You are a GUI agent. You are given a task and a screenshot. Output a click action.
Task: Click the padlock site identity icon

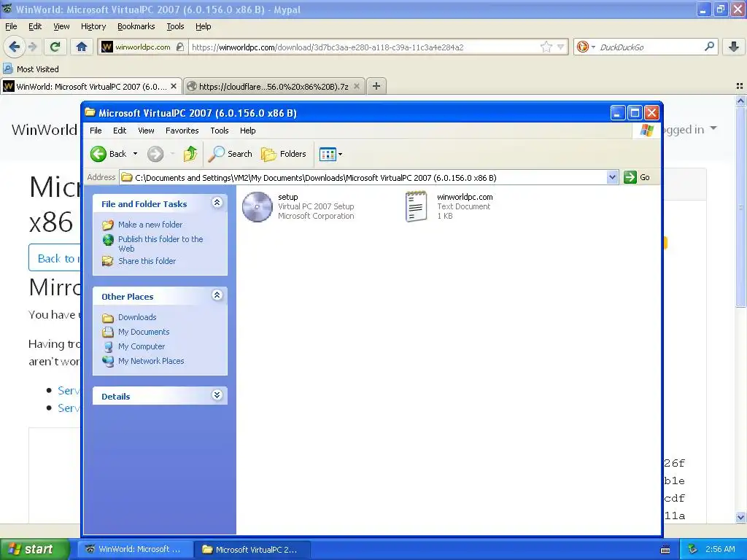(179, 47)
